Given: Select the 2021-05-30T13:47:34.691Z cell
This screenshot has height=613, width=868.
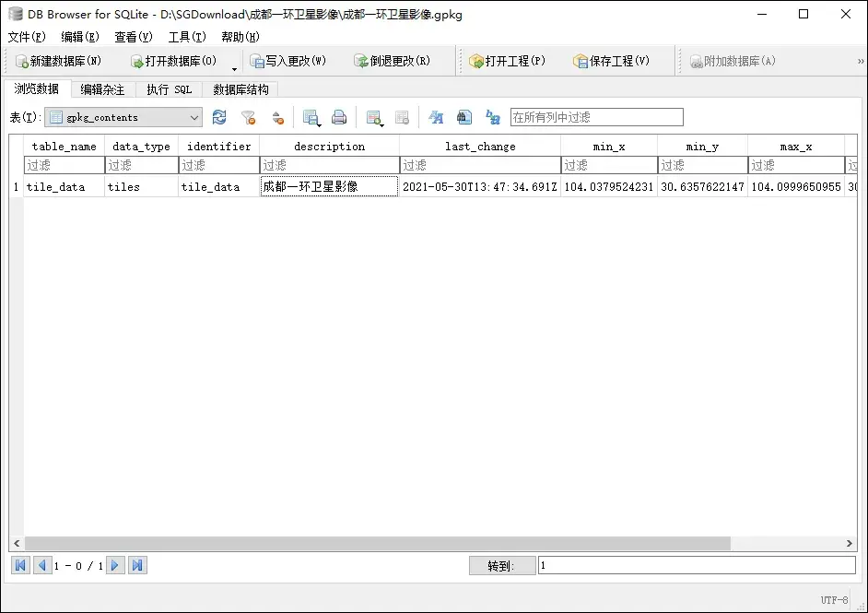Looking at the screenshot, I should (x=480, y=186).
